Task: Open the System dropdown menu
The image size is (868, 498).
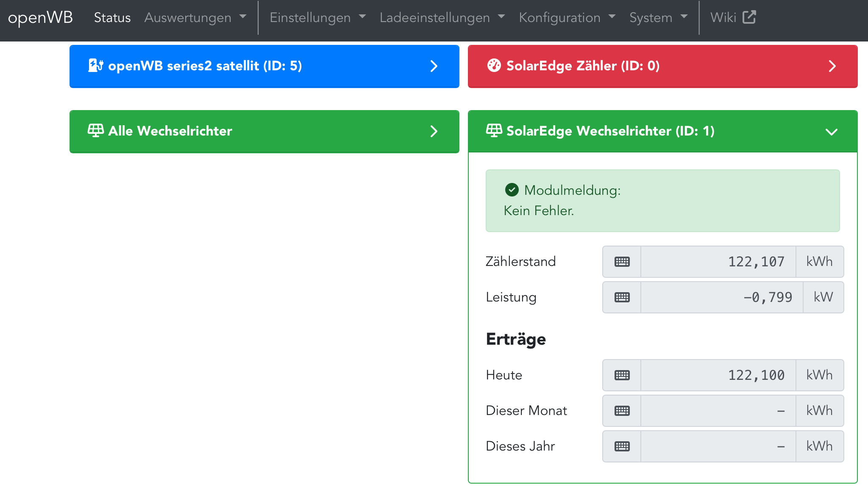Action: tap(659, 17)
